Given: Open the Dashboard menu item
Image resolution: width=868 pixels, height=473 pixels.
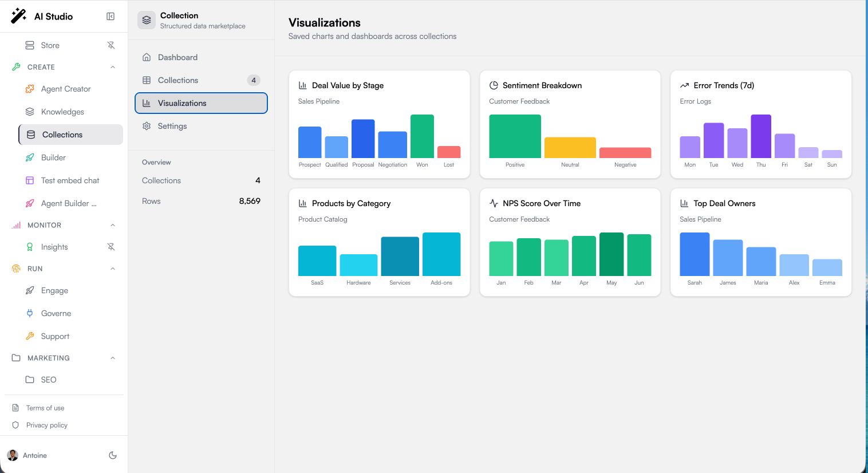Looking at the screenshot, I should (x=201, y=57).
